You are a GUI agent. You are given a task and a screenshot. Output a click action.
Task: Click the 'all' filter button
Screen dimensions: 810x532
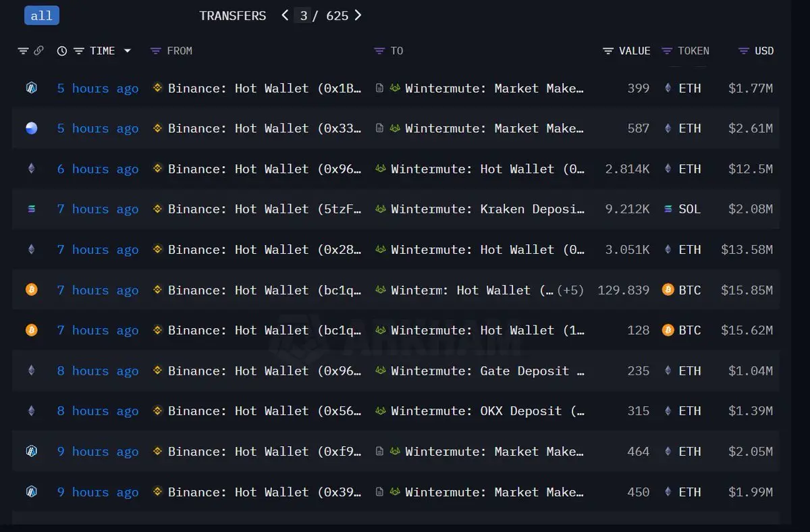pyautogui.click(x=41, y=16)
